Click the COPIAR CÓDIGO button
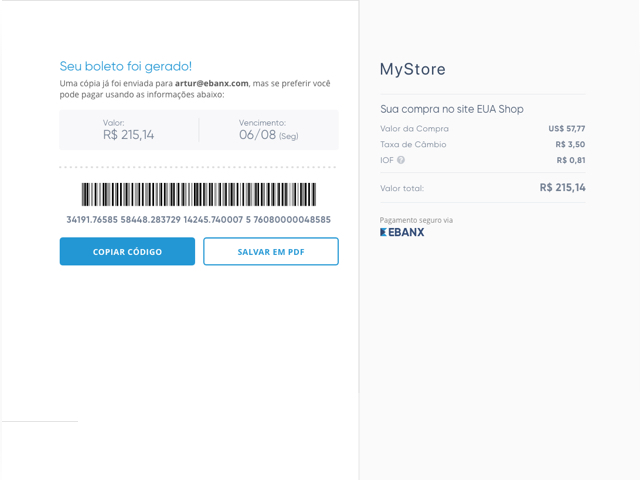640x480 pixels. [x=127, y=251]
